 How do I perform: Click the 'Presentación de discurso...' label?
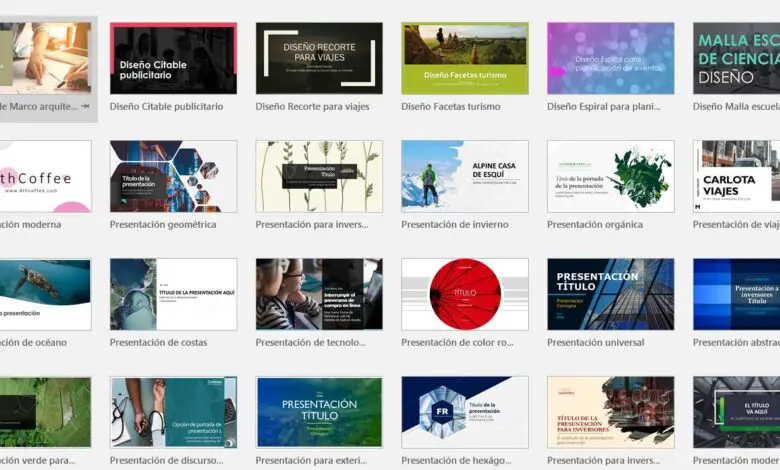coord(166,461)
